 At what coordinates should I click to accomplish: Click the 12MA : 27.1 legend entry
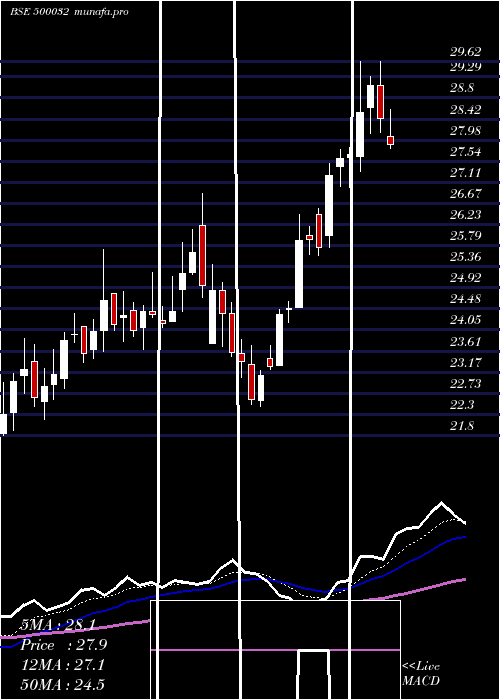click(63, 665)
